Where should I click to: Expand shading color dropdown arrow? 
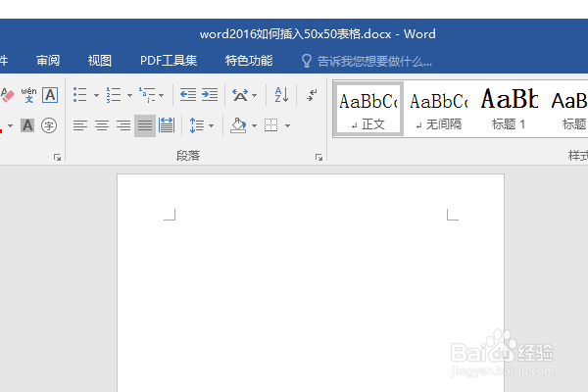click(254, 125)
